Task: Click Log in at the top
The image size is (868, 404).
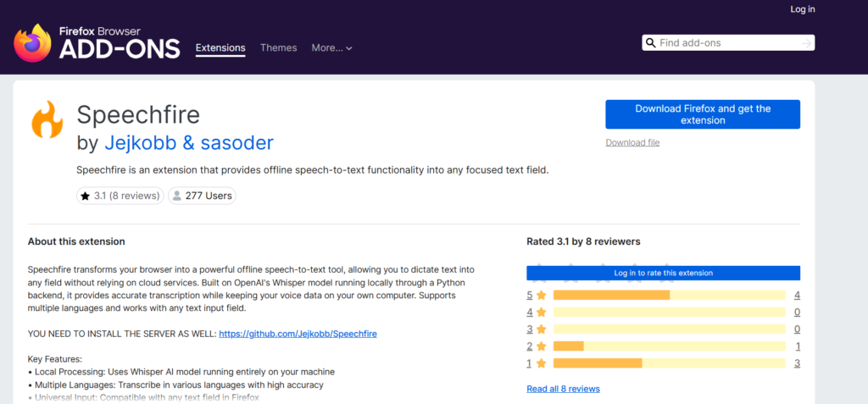Action: click(x=803, y=8)
